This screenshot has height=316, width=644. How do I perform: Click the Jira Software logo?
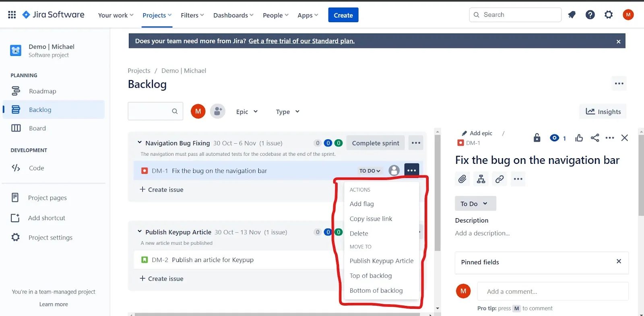[x=53, y=15]
